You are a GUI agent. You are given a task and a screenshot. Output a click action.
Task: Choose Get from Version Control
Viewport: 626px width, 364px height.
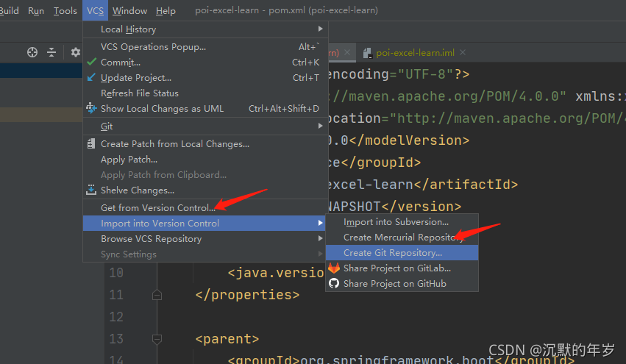[206, 207]
